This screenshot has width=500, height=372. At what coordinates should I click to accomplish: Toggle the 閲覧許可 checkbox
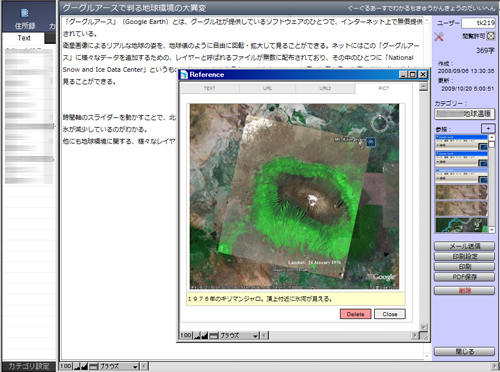click(x=491, y=36)
